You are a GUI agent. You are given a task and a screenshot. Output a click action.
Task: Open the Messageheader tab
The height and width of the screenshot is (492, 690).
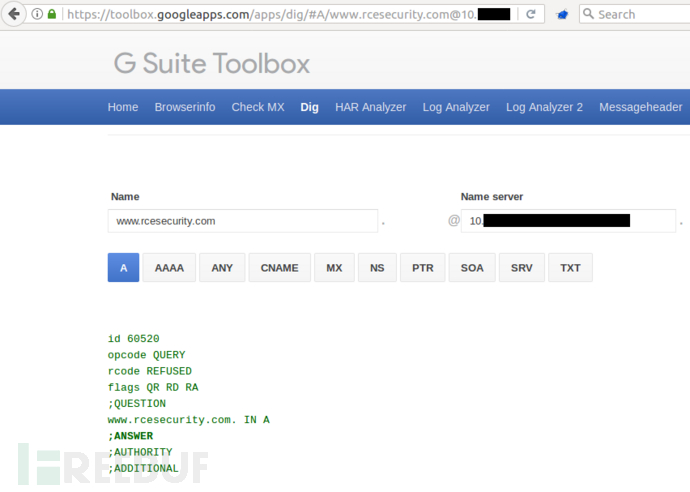point(641,107)
